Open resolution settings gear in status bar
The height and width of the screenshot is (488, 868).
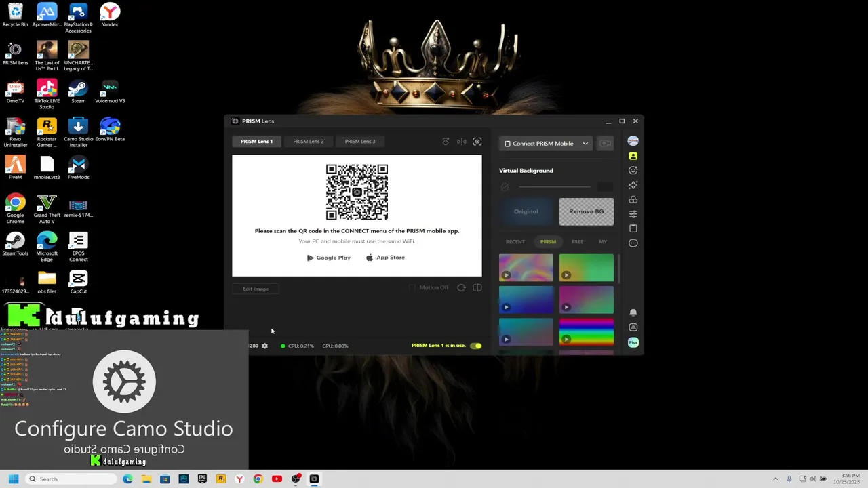264,346
